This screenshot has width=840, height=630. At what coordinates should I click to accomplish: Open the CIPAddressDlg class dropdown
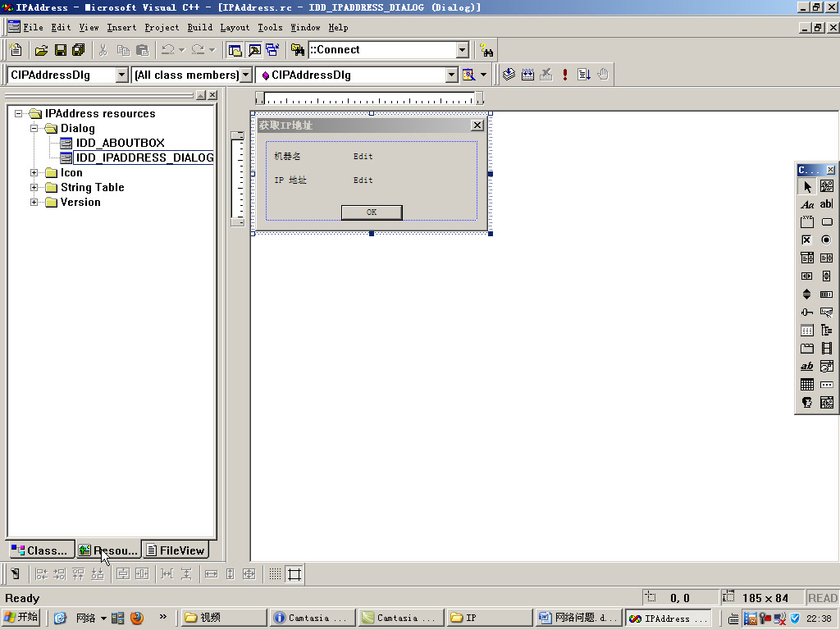click(x=122, y=75)
